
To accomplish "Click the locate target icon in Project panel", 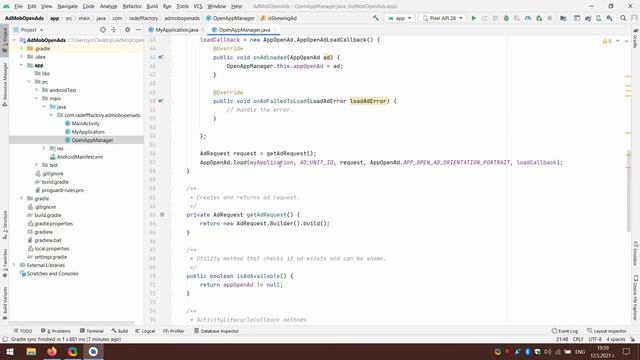I will click(x=103, y=30).
